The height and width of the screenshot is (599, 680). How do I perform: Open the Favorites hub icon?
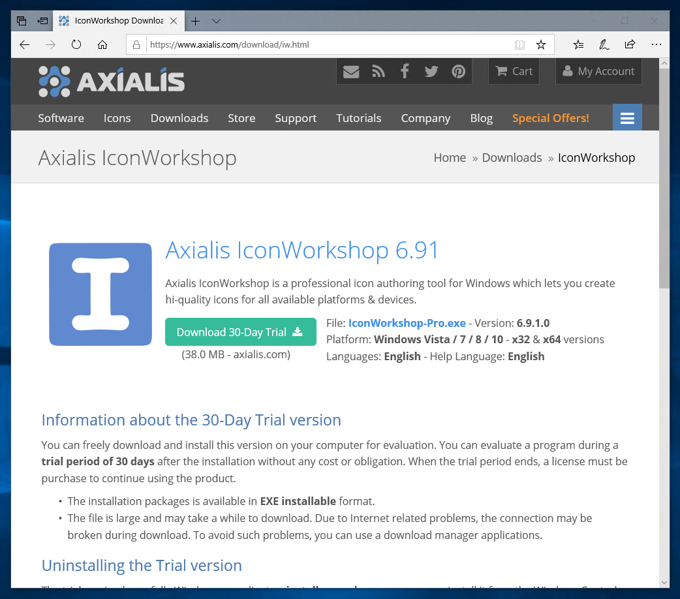tap(578, 45)
